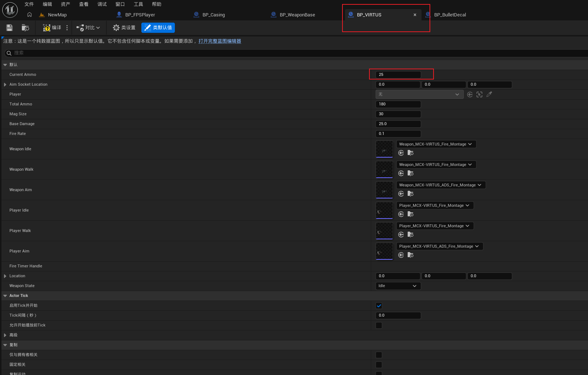Open Player Walk montage dropdown
The height and width of the screenshot is (375, 588).
coord(435,226)
